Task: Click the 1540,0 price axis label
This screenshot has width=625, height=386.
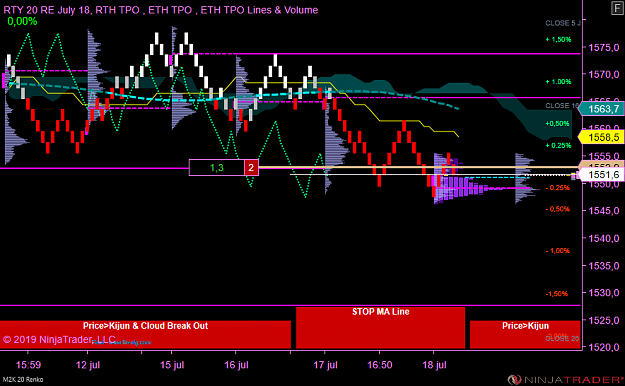Action: pos(604,238)
